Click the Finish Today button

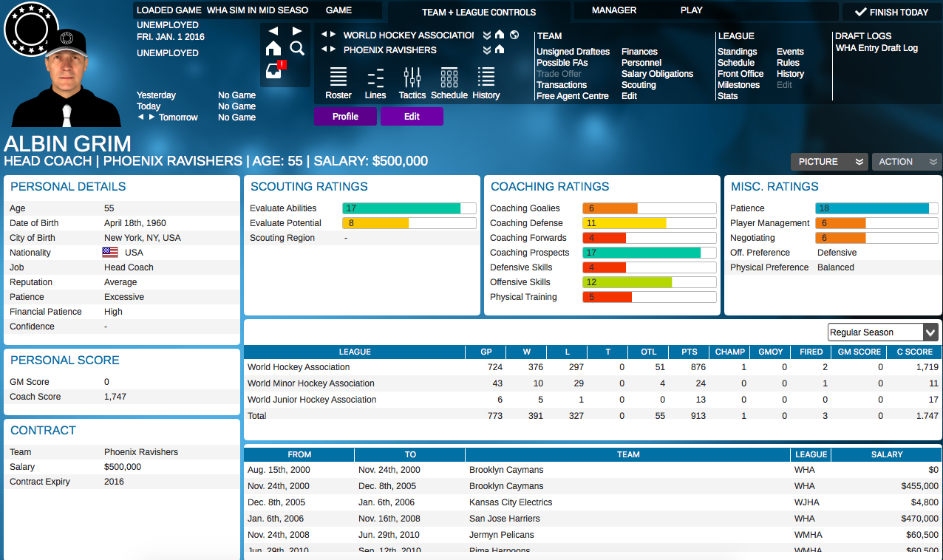891,12
